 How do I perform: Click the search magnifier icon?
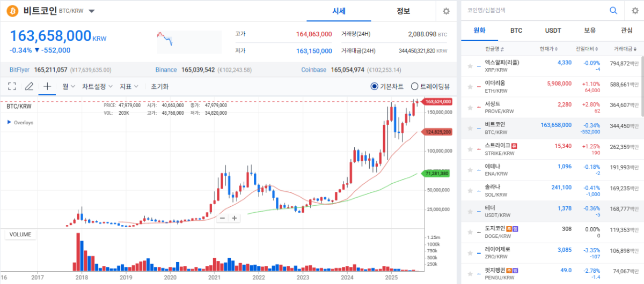(x=613, y=10)
